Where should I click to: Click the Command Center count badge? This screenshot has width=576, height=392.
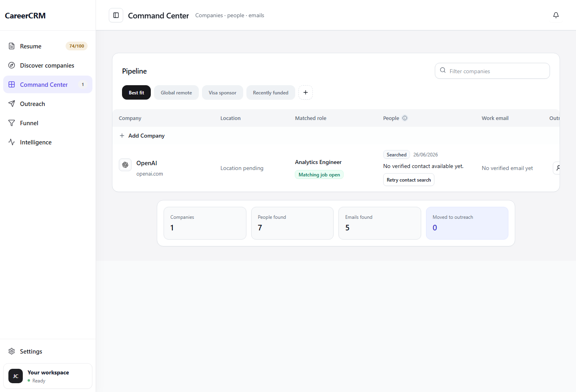point(83,84)
